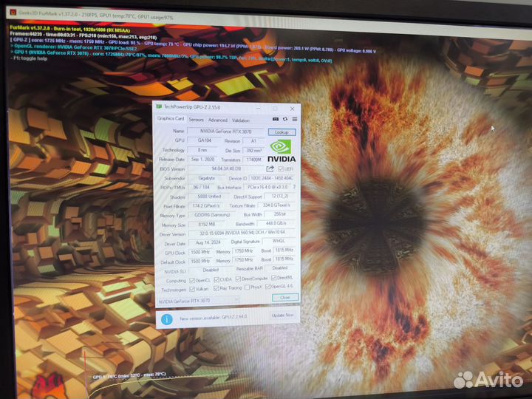Click the Bus Interface PCIe value

267,187
